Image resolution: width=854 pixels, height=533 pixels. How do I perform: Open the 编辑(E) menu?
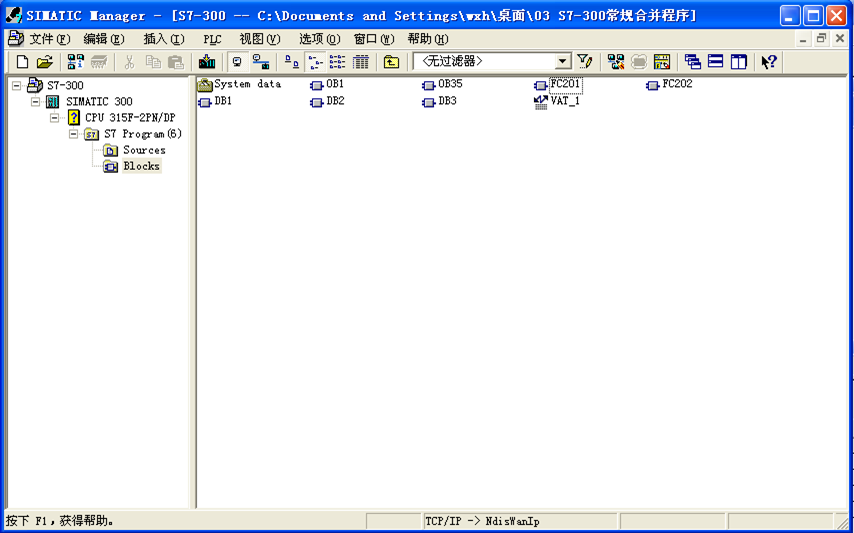pos(104,39)
